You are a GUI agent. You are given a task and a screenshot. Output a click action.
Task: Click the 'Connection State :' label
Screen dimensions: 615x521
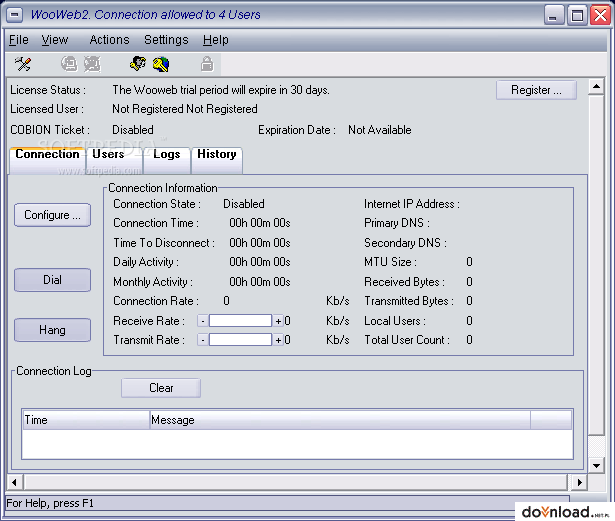click(157, 204)
